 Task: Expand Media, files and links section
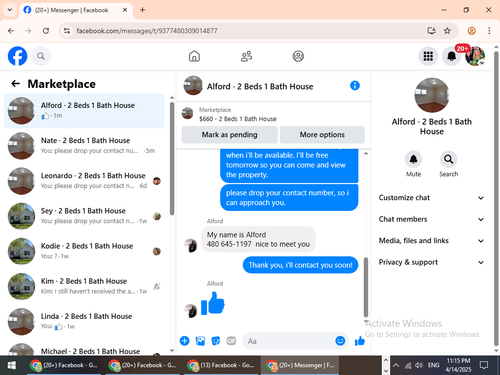[431, 241]
